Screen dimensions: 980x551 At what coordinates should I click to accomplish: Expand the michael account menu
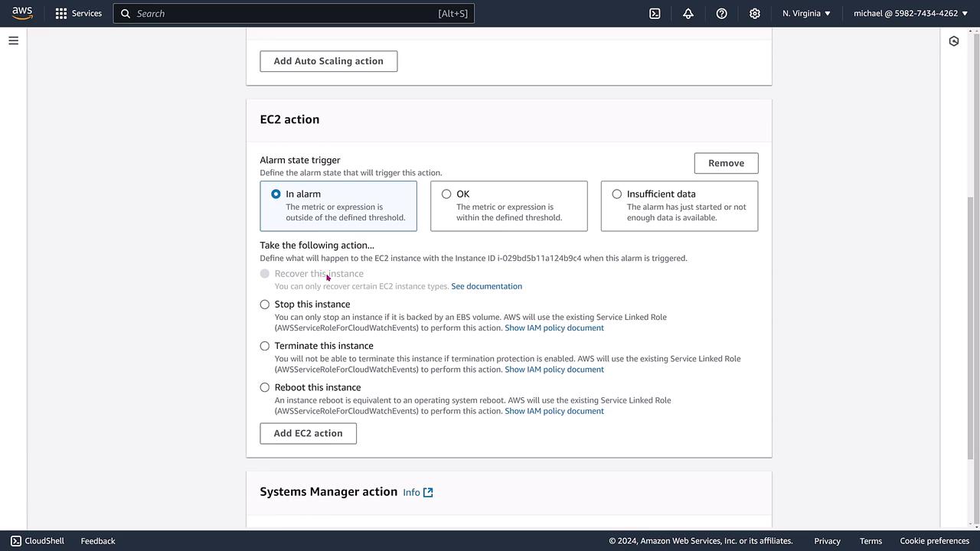click(x=910, y=13)
